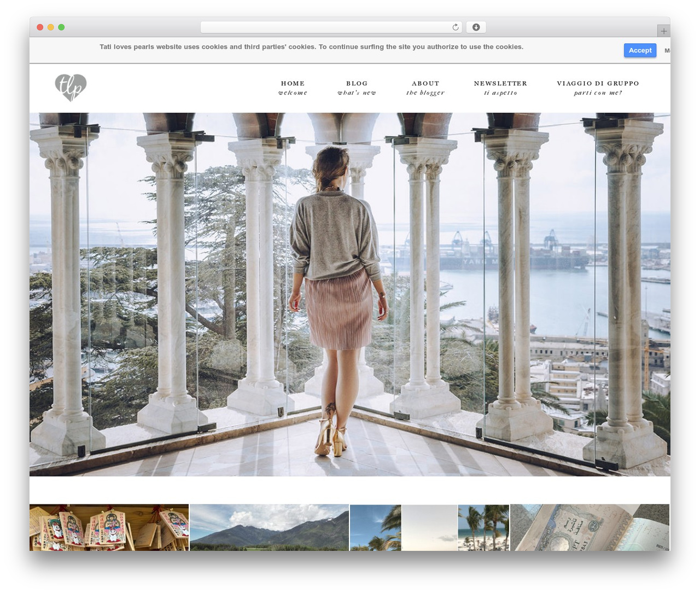Open the Blog what's new menu
Viewport: 700px width, 593px height.
(357, 88)
